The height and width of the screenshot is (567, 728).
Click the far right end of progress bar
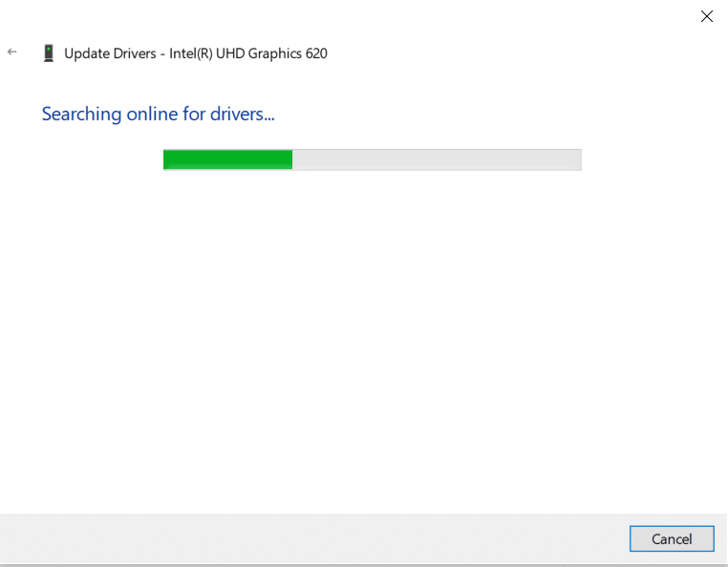pos(577,159)
